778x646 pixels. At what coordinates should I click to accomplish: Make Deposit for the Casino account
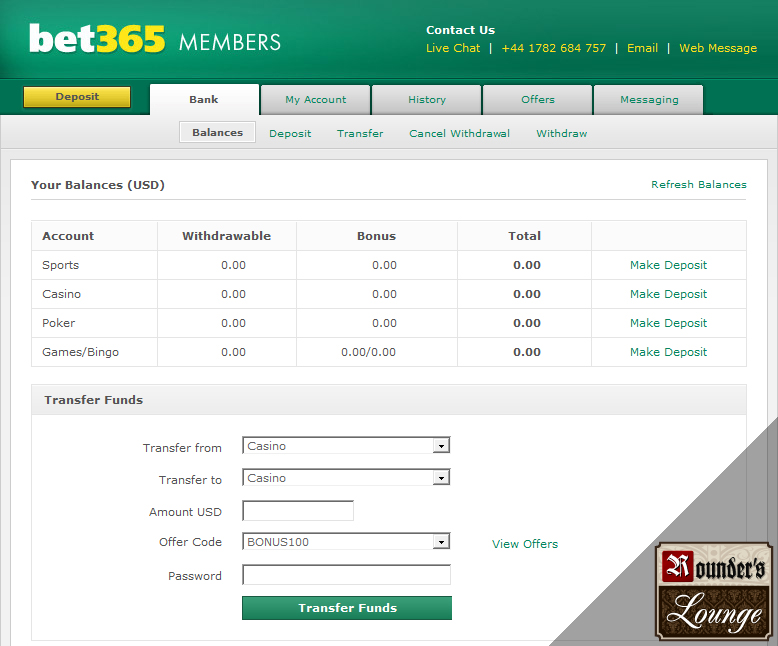click(668, 294)
